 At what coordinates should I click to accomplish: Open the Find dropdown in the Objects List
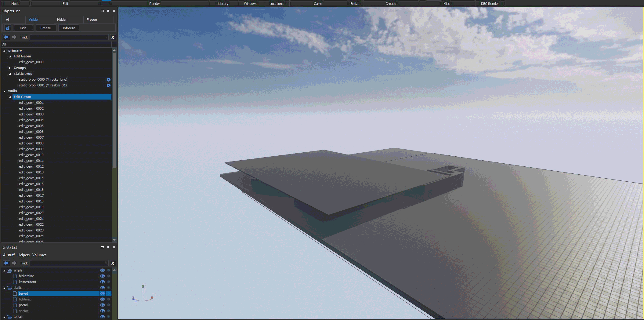[105, 37]
